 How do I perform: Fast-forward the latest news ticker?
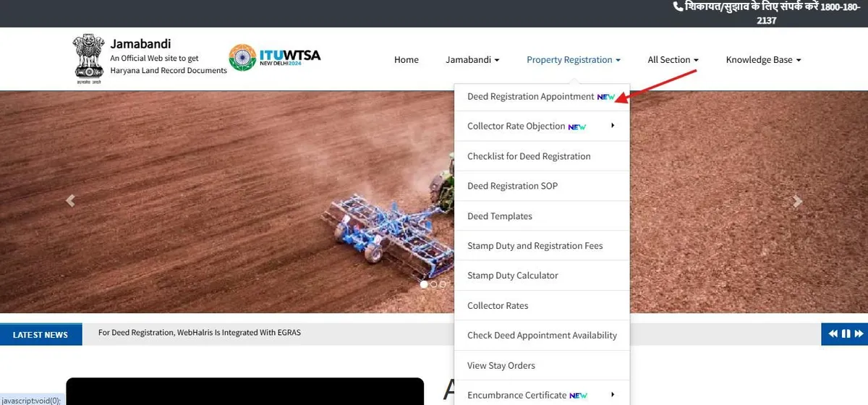pos(859,334)
